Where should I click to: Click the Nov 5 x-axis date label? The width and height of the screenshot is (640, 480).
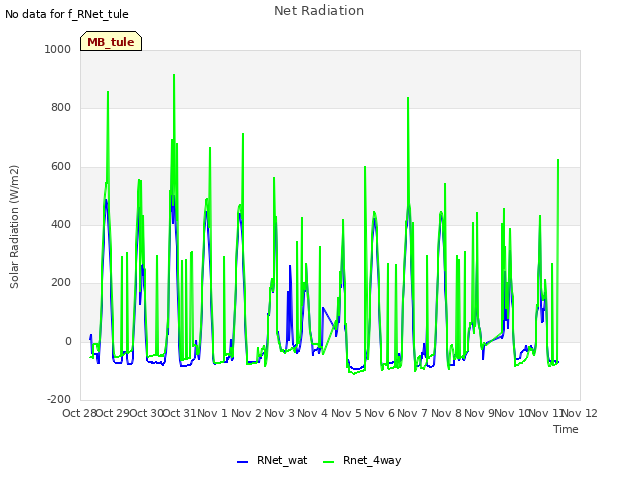[x=346, y=413]
